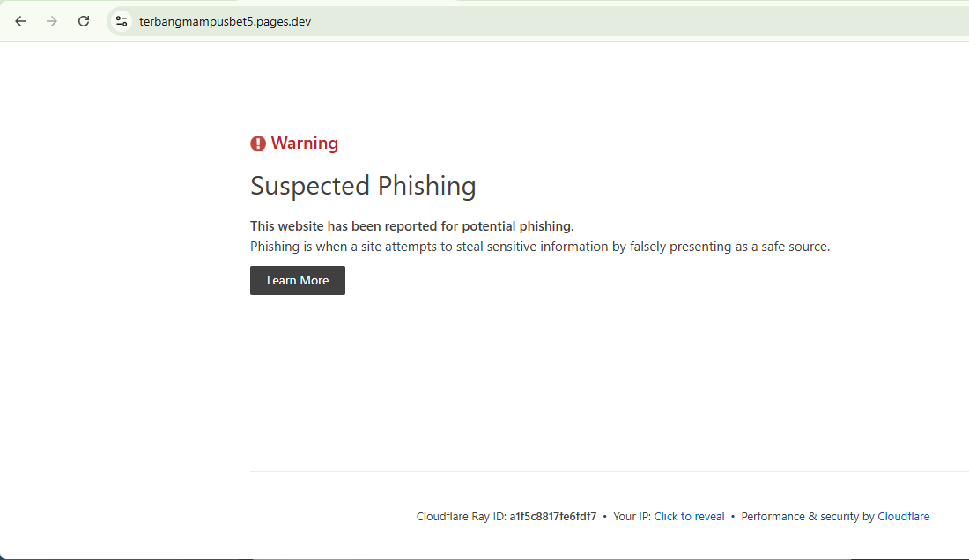Viewport: 969px width, 560px height.
Task: Click the bullet separator before Your IP
Action: coord(604,516)
